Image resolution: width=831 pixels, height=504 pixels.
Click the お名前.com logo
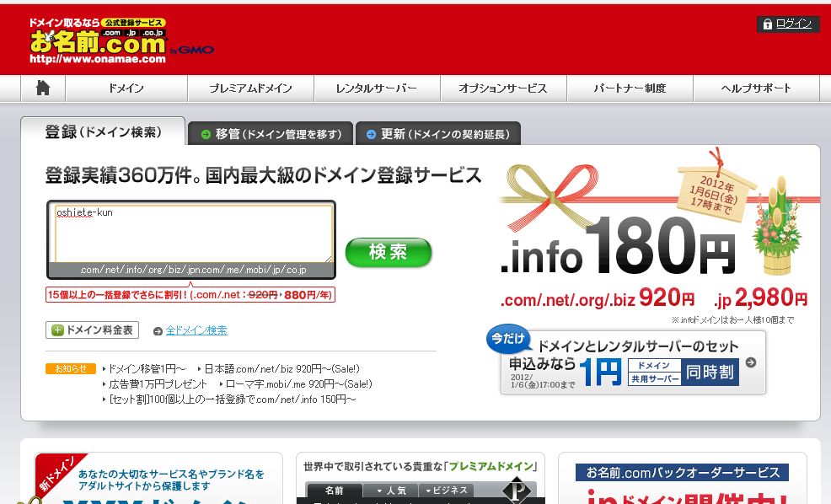click(99, 40)
